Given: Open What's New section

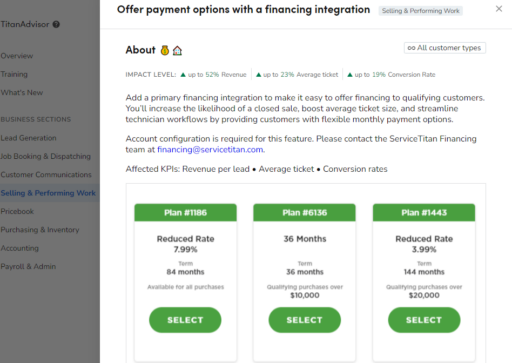Looking at the screenshot, I should (x=22, y=93).
